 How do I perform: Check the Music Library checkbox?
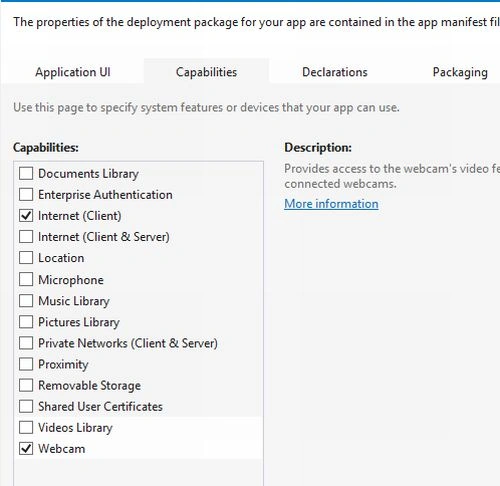(x=26, y=301)
